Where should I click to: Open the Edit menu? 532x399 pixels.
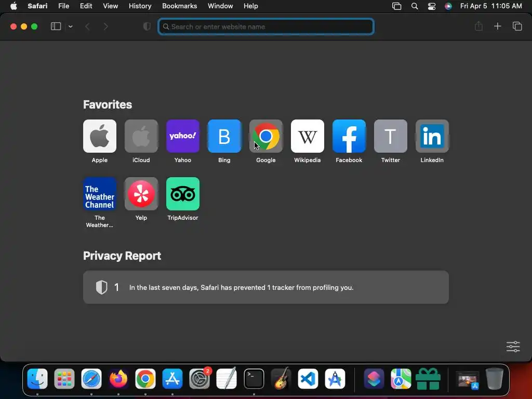coord(86,6)
